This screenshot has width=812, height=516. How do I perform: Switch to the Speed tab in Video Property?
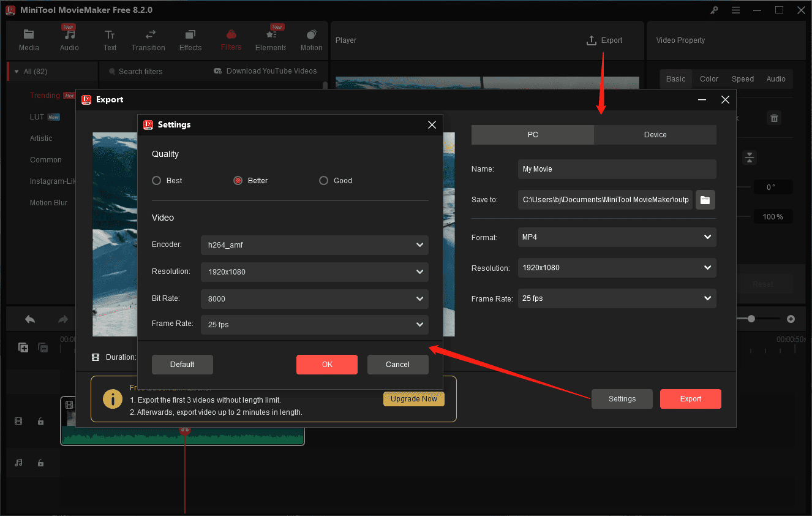pyautogui.click(x=743, y=79)
